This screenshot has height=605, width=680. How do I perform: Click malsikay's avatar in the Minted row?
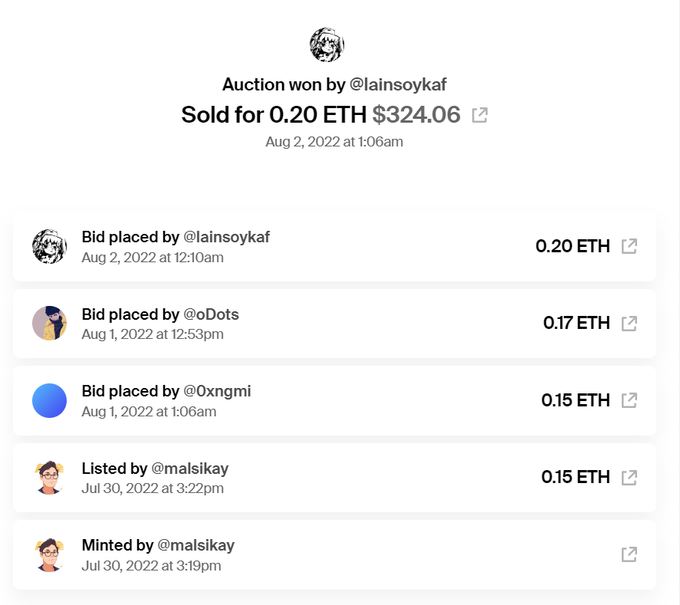(49, 554)
